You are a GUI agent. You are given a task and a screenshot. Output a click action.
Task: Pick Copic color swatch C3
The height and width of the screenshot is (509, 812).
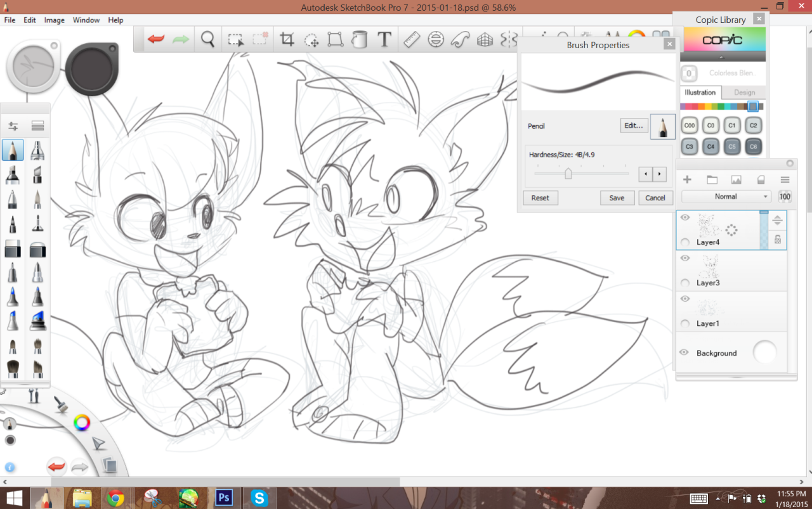tap(690, 146)
